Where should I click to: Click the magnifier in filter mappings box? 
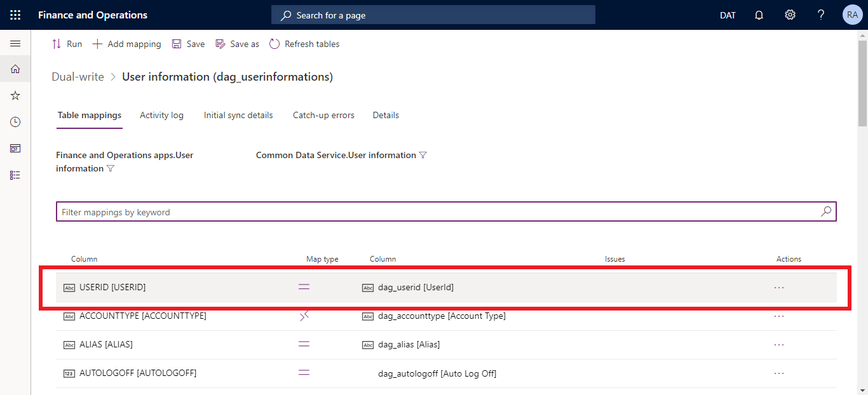pyautogui.click(x=826, y=211)
